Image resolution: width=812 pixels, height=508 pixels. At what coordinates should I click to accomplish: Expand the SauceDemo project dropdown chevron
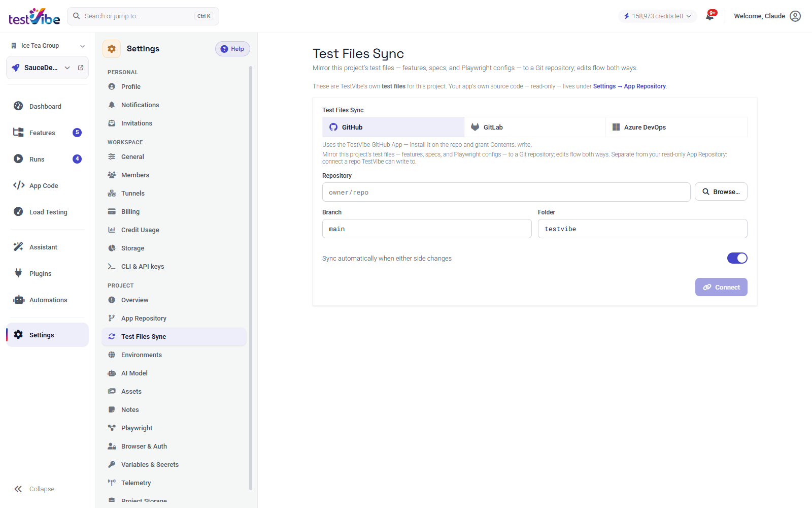67,68
